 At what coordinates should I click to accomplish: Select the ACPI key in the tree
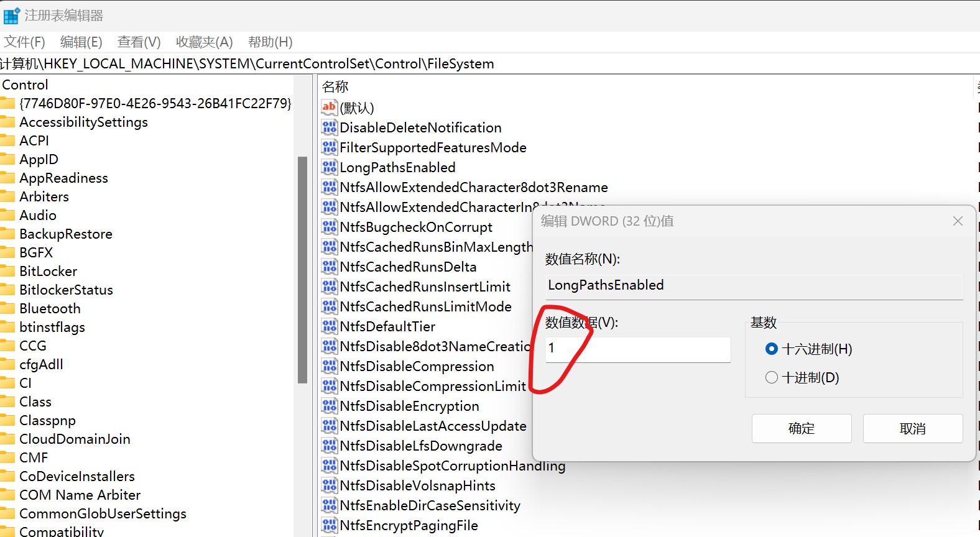(x=34, y=140)
